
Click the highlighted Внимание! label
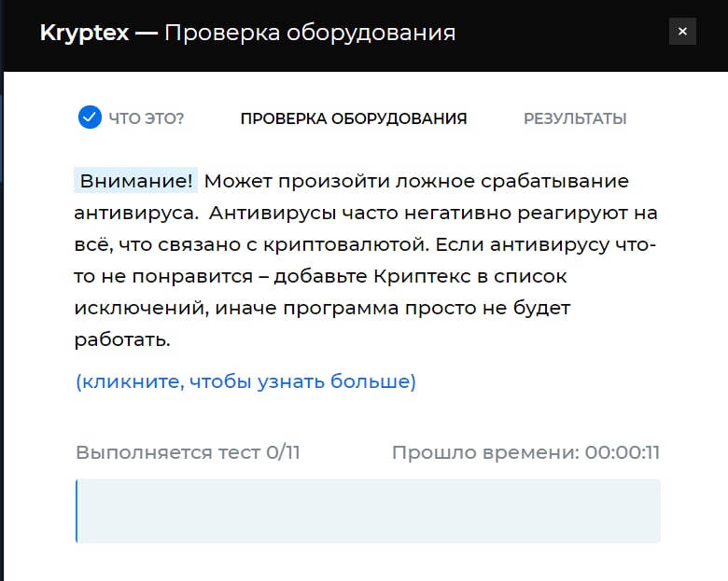[x=135, y=181]
